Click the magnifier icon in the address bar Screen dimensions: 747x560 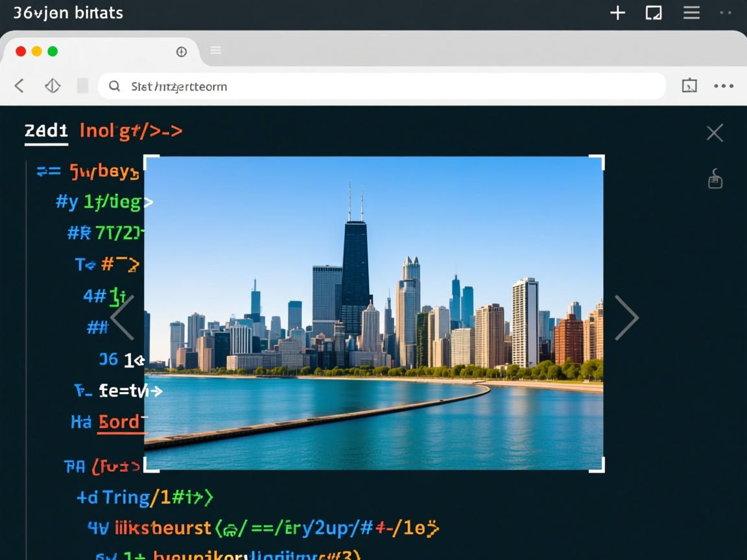point(115,86)
